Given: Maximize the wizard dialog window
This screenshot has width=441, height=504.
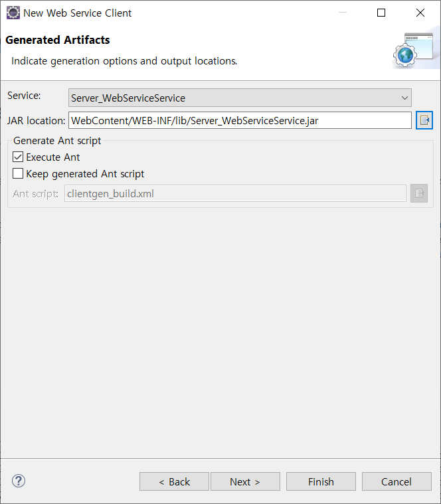Looking at the screenshot, I should pos(381,13).
